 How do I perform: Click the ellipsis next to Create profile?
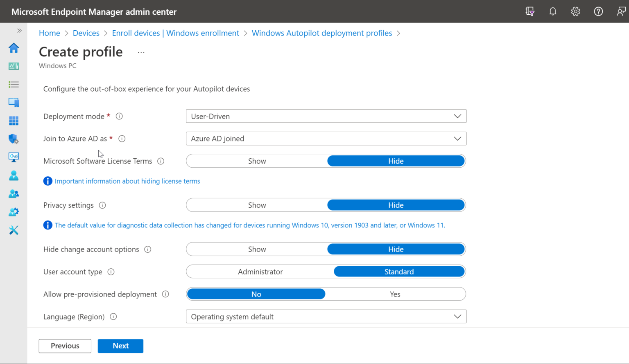point(141,52)
